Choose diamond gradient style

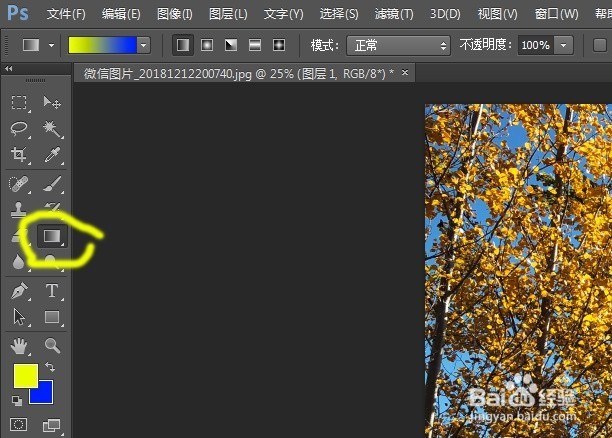279,45
